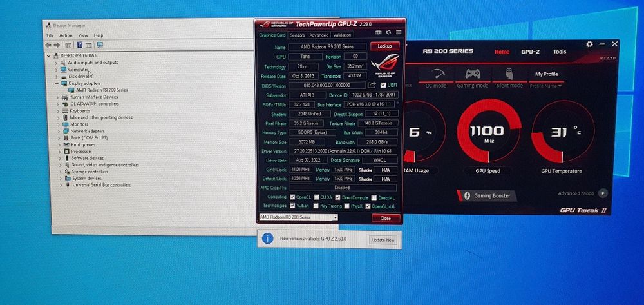Open the View menu in Device Manager
This screenshot has width=644, height=305.
pos(83,35)
